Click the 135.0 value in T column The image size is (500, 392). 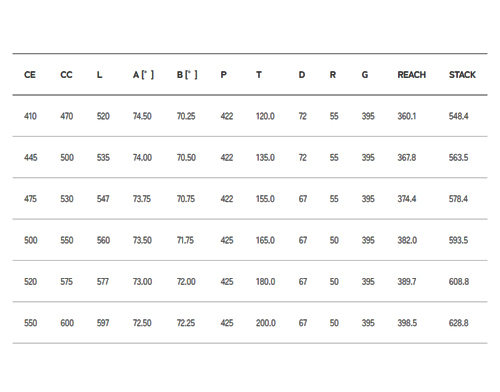(265, 157)
